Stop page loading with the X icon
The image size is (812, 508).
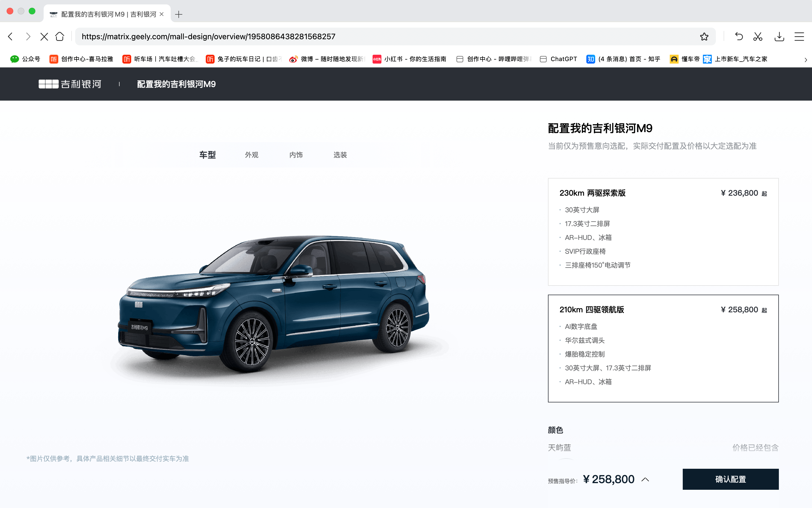(x=44, y=37)
